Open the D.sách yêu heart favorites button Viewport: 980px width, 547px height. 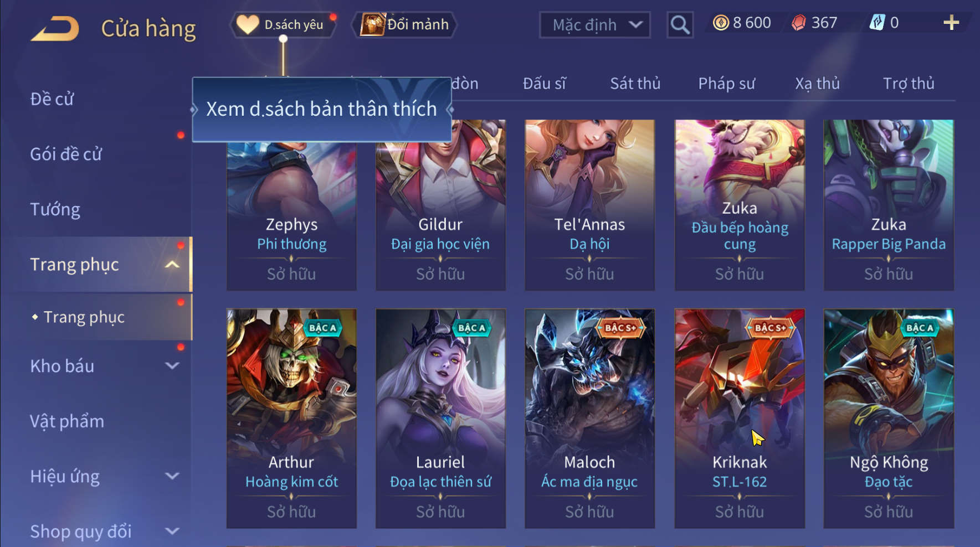pos(284,24)
